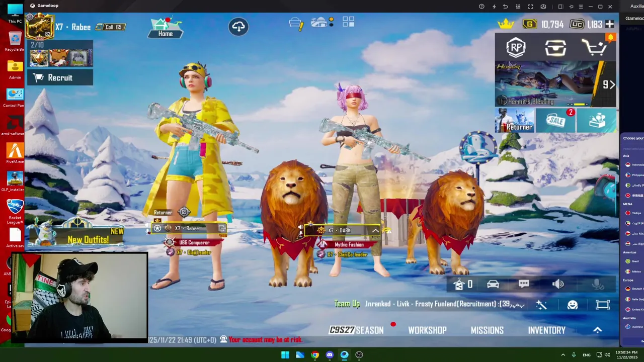The image size is (644, 362).
Task: Click the taskbar ENG language indicator
Action: [x=587, y=355]
